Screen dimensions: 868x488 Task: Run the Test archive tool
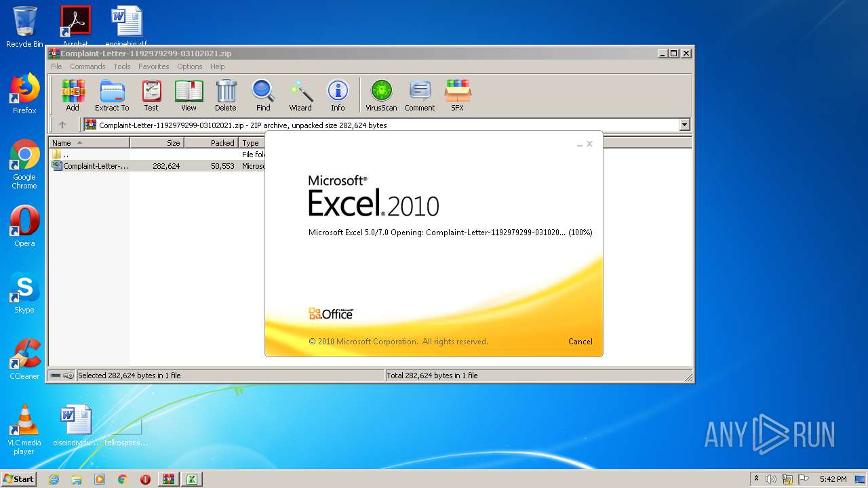point(151,95)
